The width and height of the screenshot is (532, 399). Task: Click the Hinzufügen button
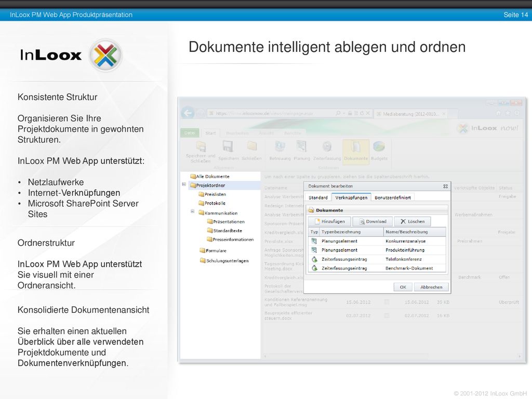tap(330, 221)
